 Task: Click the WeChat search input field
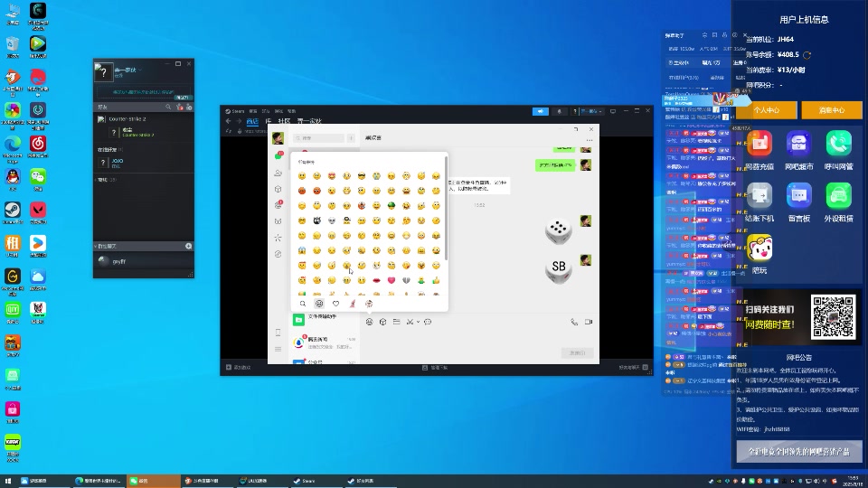click(319, 137)
